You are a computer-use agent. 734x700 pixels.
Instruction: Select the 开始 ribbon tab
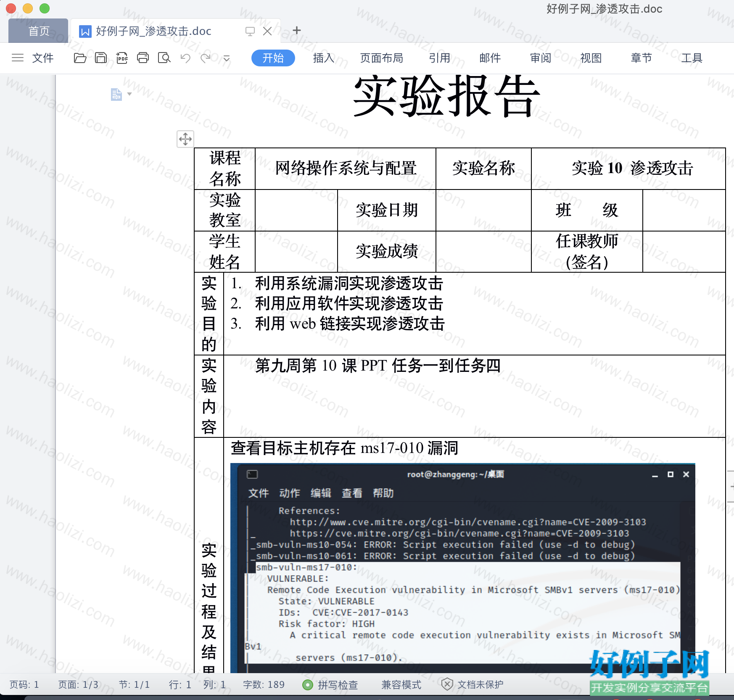pos(273,58)
